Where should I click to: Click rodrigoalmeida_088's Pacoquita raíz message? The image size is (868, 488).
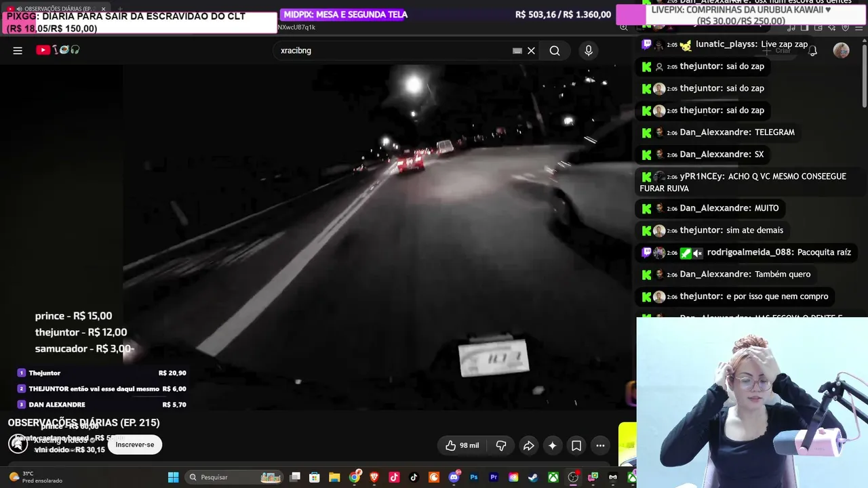(x=747, y=252)
